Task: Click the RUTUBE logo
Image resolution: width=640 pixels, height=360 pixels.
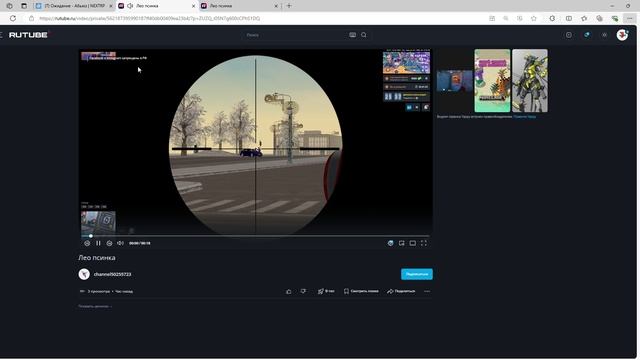Action: click(28, 35)
